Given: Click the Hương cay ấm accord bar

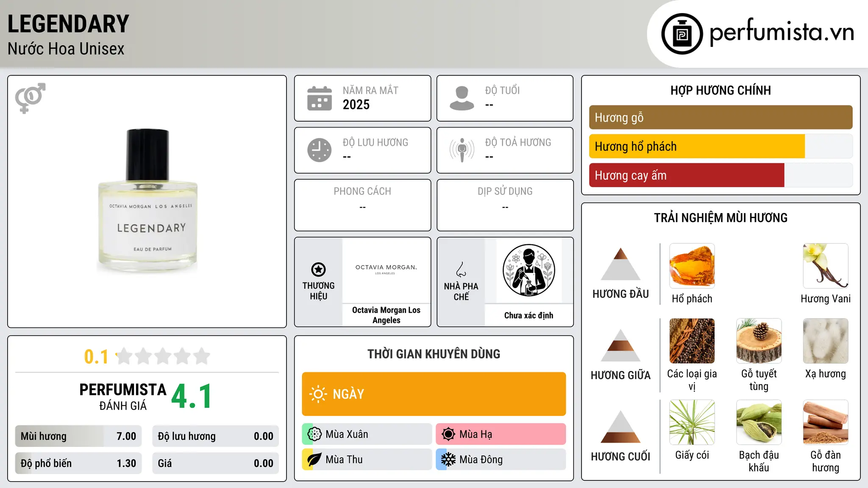Looking at the screenshot, I should pyautogui.click(x=721, y=175).
